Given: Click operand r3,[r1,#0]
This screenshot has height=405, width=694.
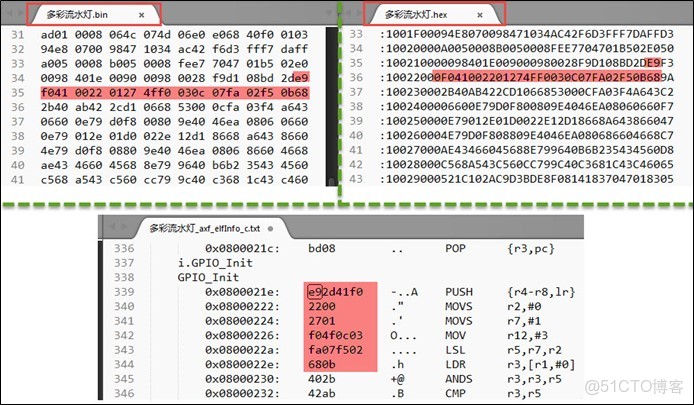Looking at the screenshot, I should pyautogui.click(x=541, y=364).
